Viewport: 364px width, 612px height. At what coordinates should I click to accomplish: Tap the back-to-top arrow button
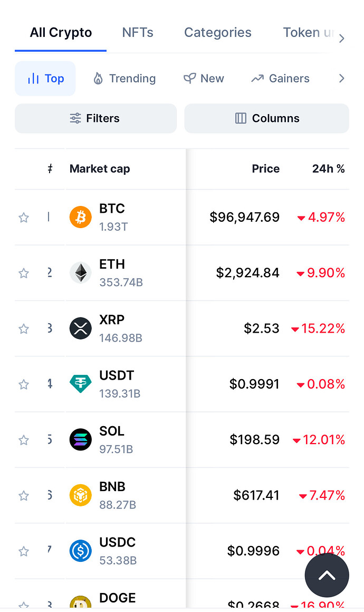click(x=327, y=576)
